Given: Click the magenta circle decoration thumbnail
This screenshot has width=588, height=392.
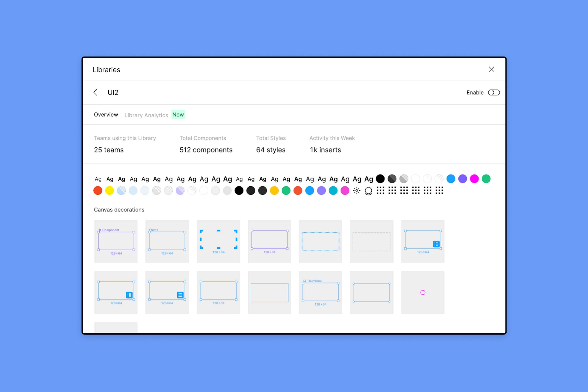Looking at the screenshot, I should coord(423,292).
